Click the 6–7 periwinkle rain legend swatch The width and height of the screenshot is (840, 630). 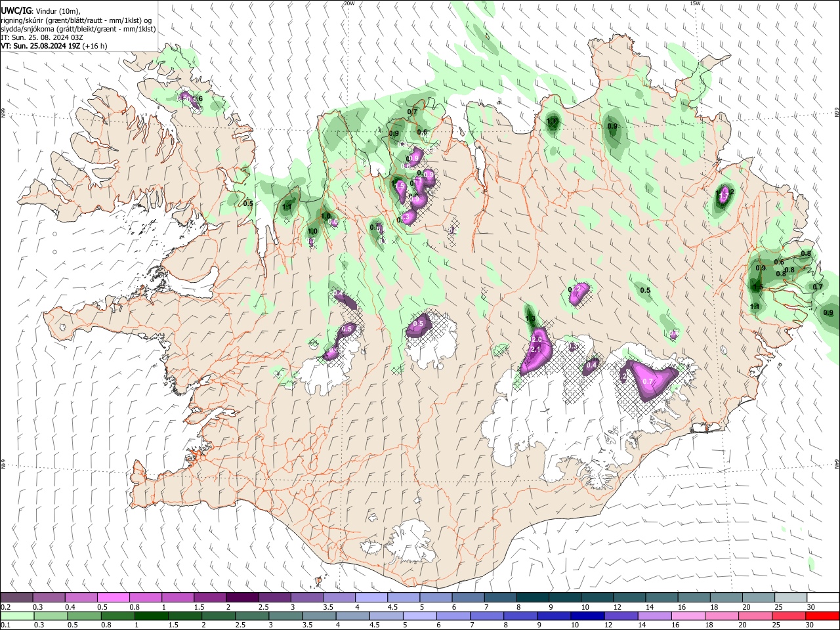point(453,616)
